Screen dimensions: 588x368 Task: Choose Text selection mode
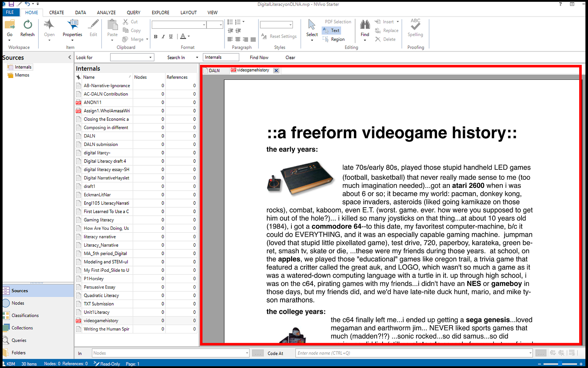point(331,31)
